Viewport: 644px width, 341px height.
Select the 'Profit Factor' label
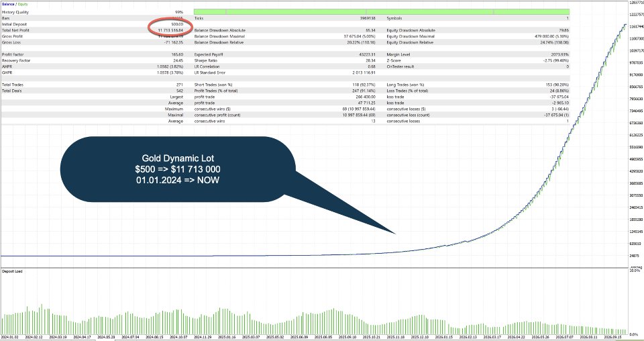[x=13, y=54]
